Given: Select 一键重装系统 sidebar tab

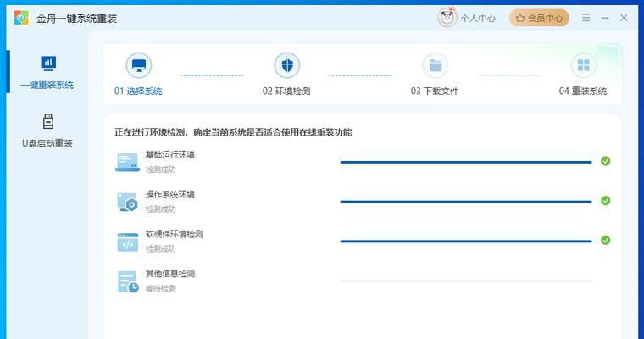Looking at the screenshot, I should (x=47, y=72).
